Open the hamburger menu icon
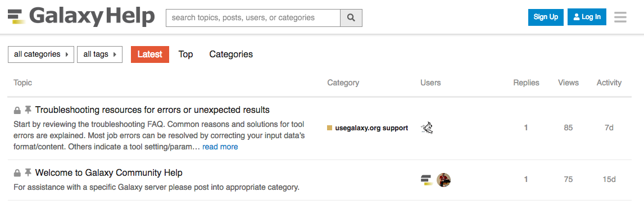Image resolution: width=644 pixels, height=205 pixels. pyautogui.click(x=620, y=17)
